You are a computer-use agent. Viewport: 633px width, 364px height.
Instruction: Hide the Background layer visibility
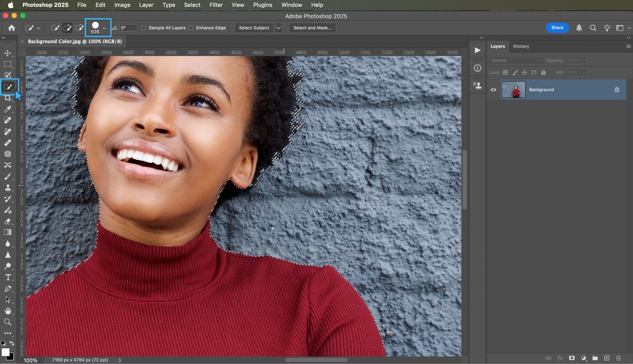pos(493,90)
